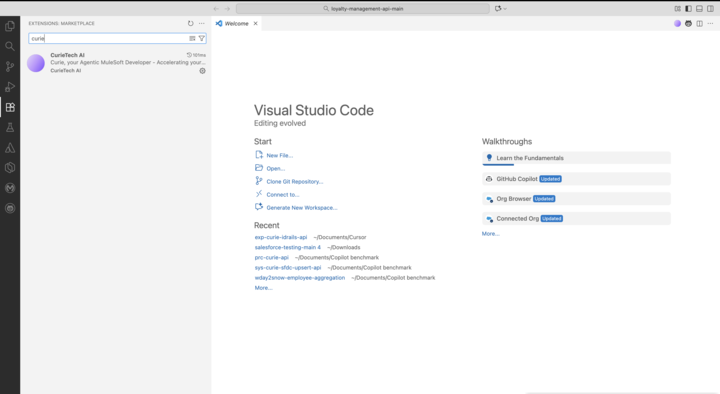Open the CurieTech AI extension entry
Screen dimensions: 720x394
(116, 63)
